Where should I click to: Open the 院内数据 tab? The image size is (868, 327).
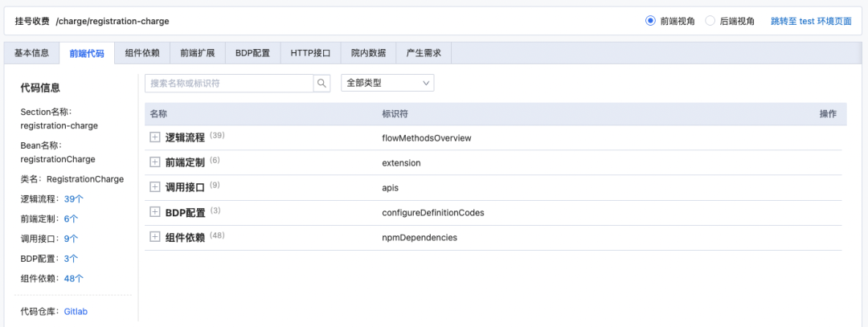click(369, 53)
